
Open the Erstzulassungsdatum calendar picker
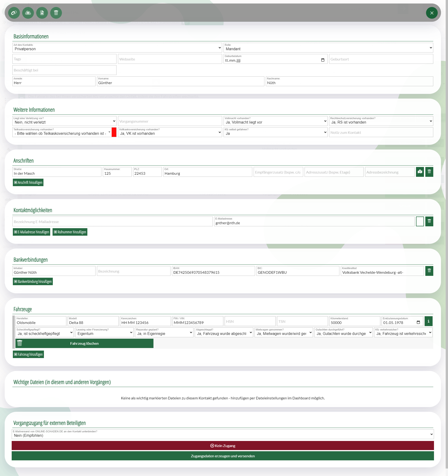click(418, 322)
